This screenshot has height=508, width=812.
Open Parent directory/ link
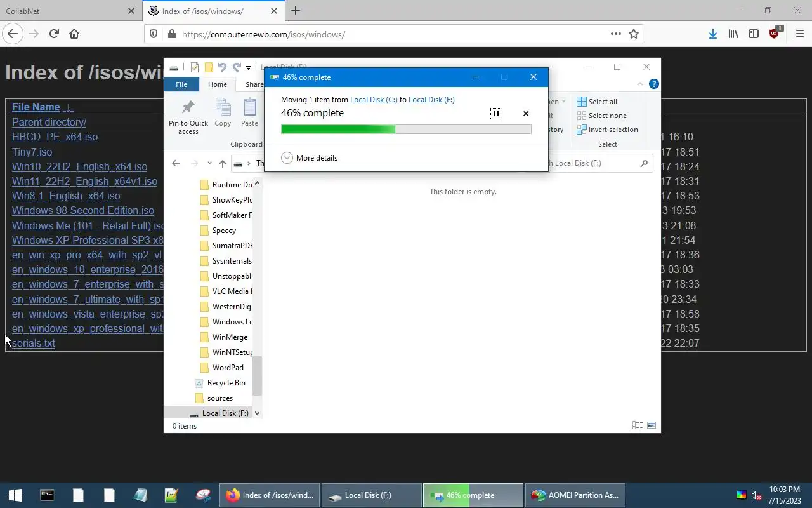[49, 123]
